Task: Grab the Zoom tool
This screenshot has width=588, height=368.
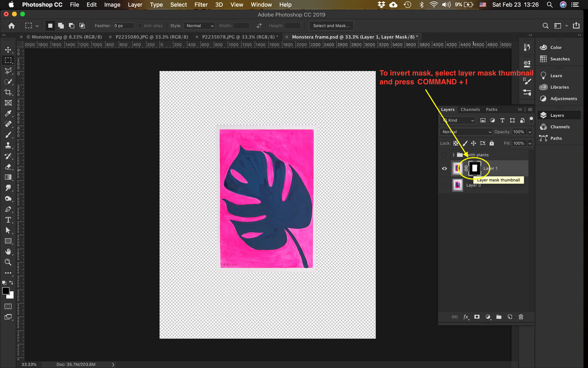Action: coord(8,262)
